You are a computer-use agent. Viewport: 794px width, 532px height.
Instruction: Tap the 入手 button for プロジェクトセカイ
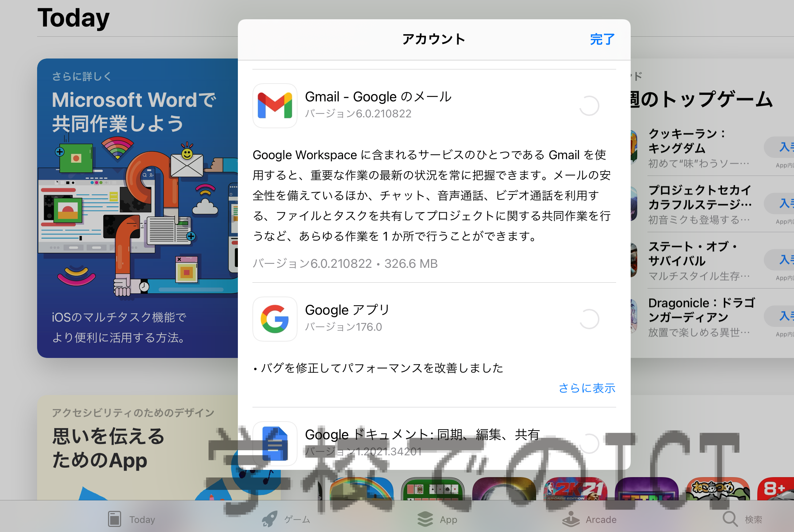tap(779, 203)
